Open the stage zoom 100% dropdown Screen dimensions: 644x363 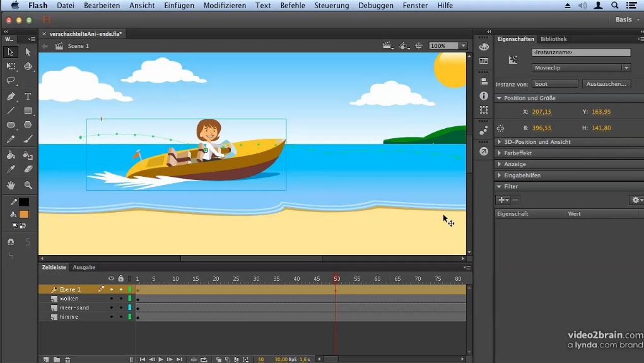click(x=463, y=45)
